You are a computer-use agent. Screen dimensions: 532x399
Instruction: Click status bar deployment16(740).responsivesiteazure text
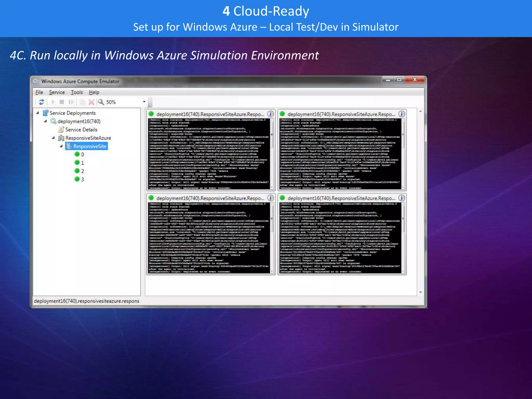point(87,301)
